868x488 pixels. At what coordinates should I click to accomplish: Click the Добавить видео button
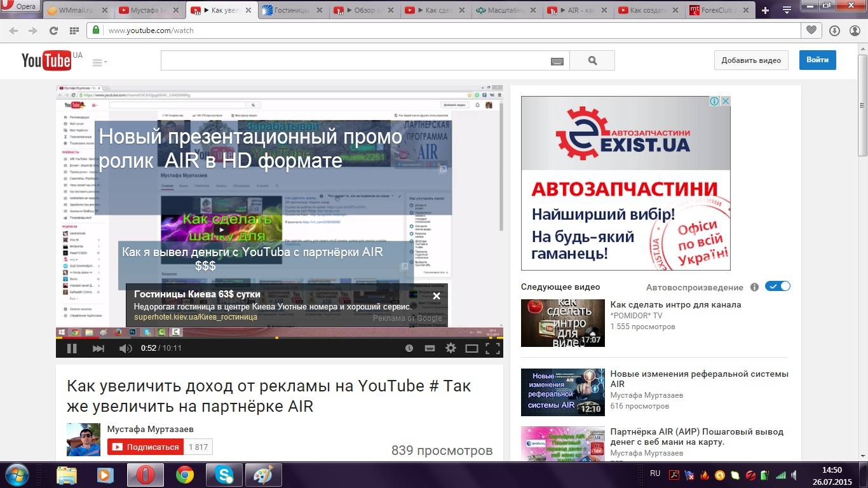[x=751, y=60]
